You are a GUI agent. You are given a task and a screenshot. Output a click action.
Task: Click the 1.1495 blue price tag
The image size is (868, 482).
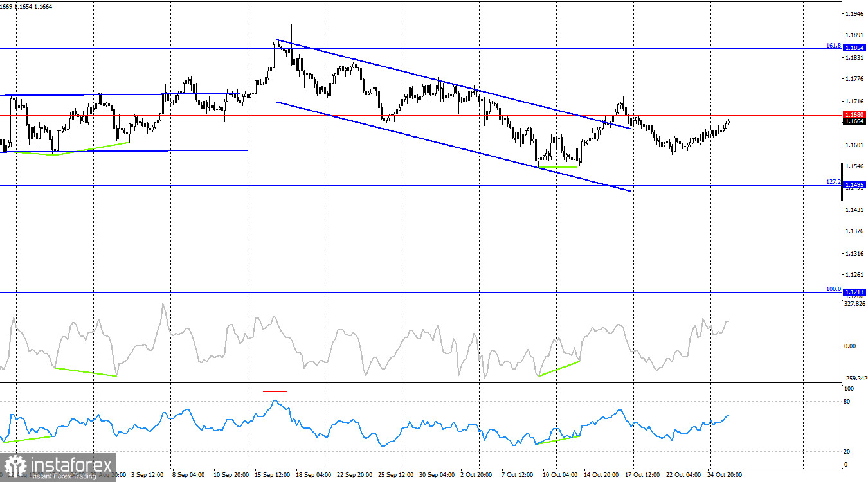click(854, 185)
